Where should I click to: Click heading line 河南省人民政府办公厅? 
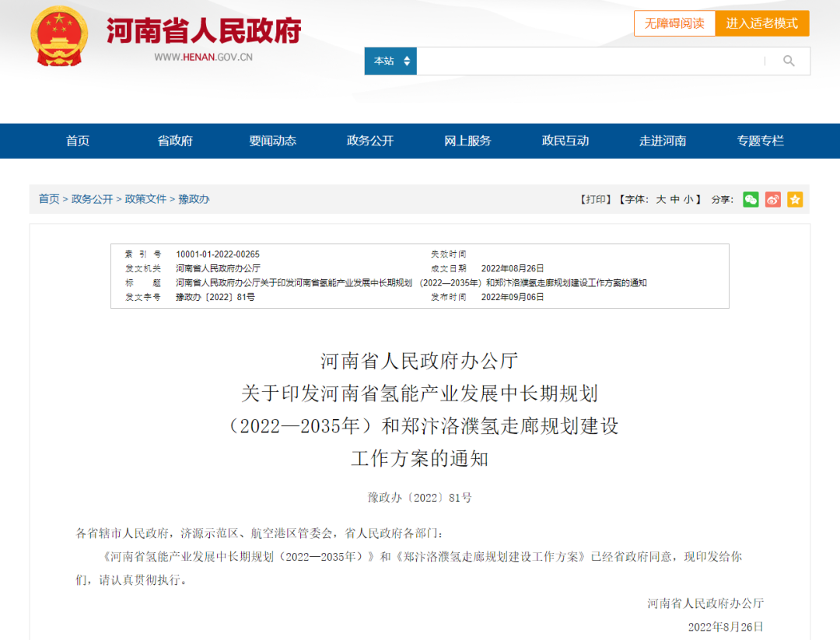pos(419,361)
